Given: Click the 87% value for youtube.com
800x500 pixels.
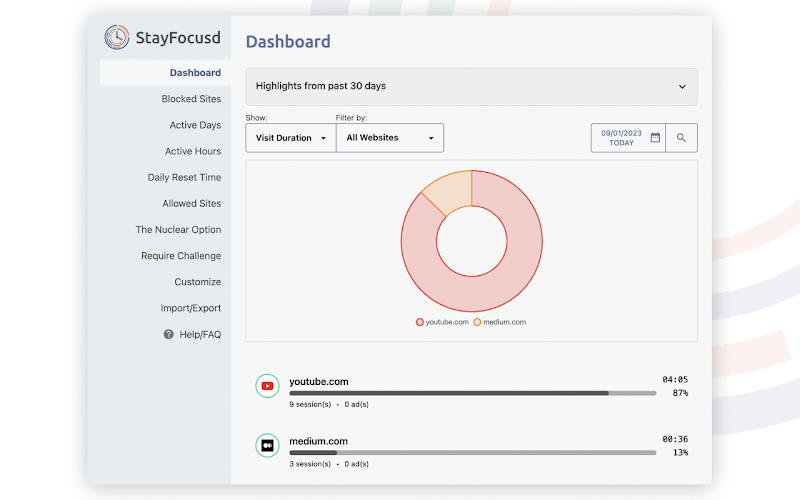Looking at the screenshot, I should 680,393.
